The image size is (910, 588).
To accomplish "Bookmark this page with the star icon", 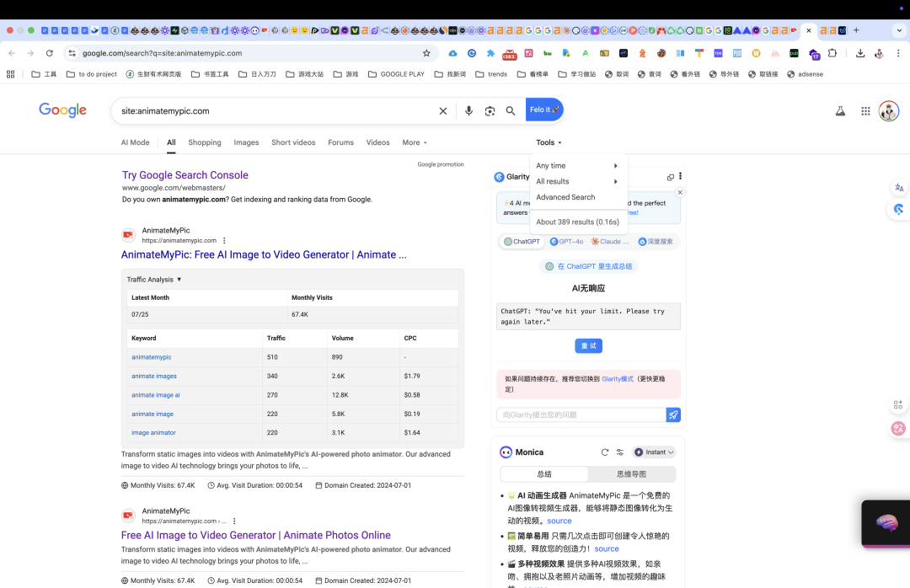I will [x=426, y=53].
